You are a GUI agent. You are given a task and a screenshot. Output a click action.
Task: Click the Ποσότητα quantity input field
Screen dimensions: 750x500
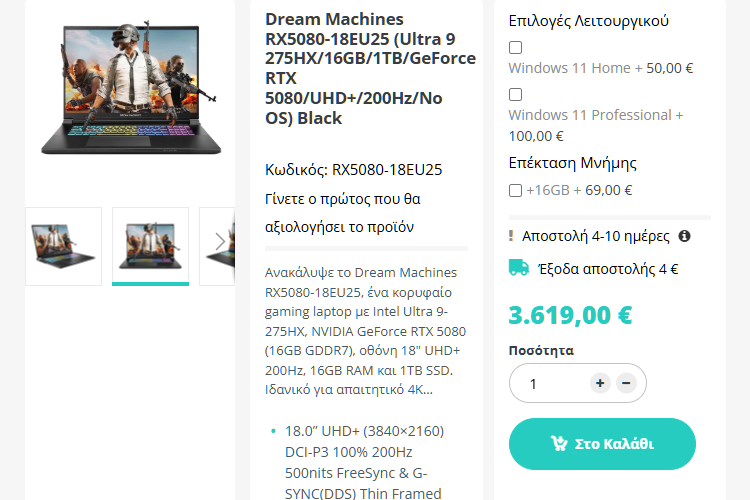550,383
